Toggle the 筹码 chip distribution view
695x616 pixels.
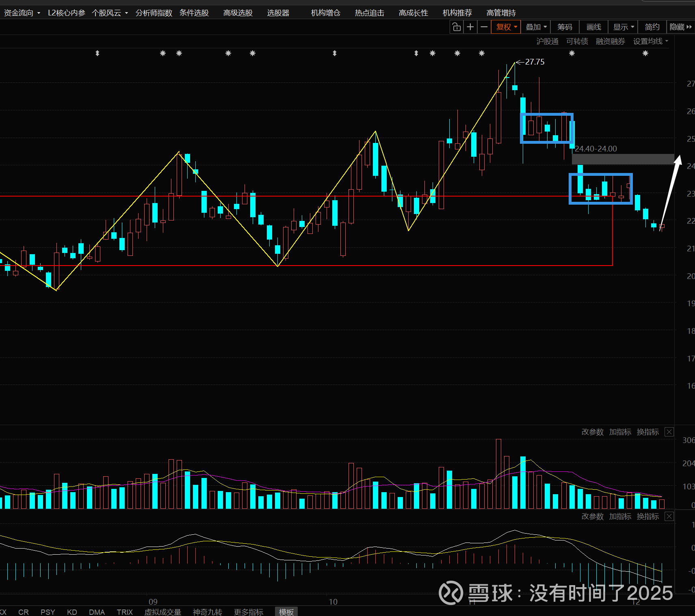coord(565,27)
